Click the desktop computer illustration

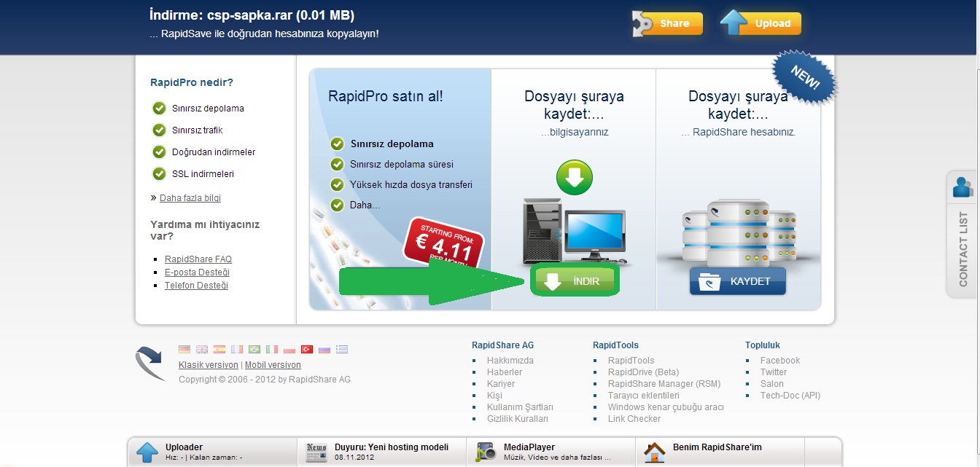(575, 233)
